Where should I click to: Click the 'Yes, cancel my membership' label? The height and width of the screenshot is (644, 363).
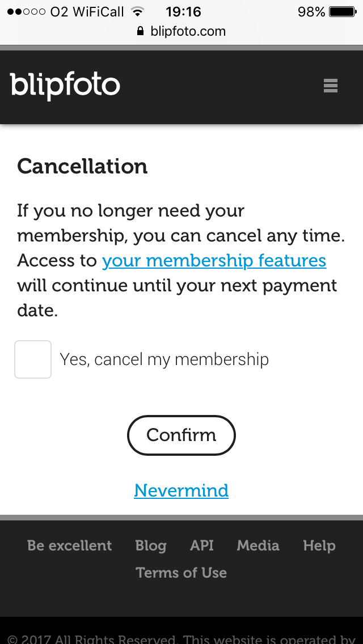[x=164, y=359]
